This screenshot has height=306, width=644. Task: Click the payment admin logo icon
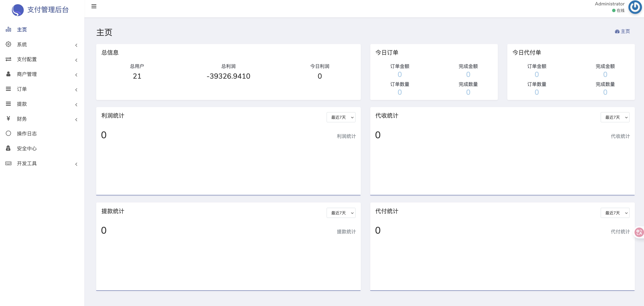[x=18, y=10]
